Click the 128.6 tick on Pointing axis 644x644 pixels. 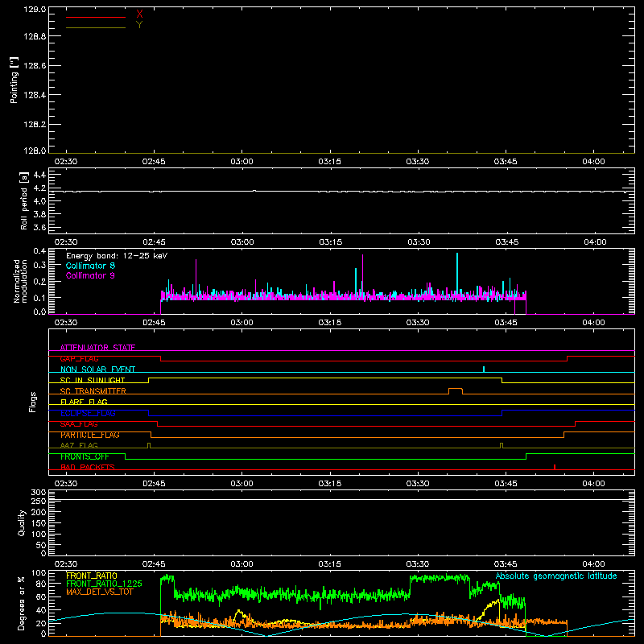(35, 66)
